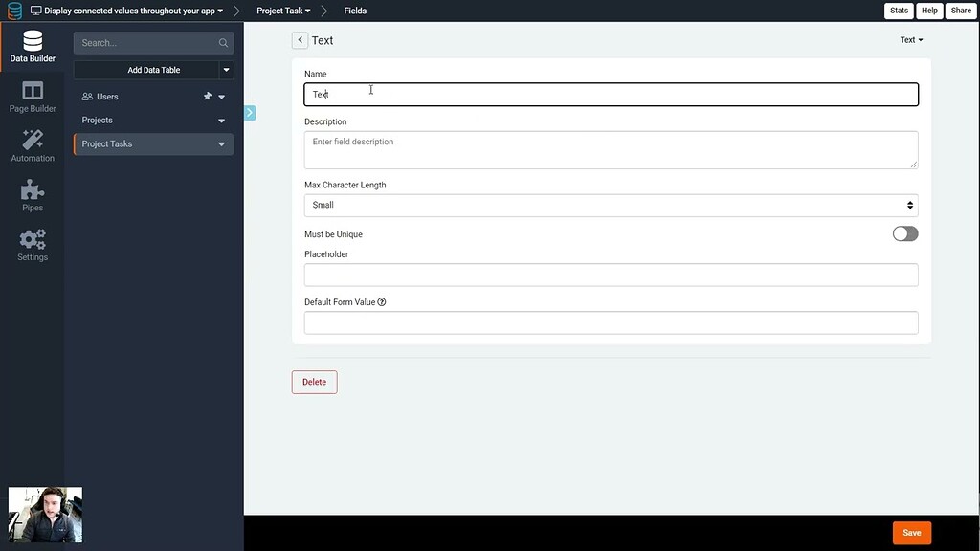The height and width of the screenshot is (551, 980).
Task: Open the Add Data Table dropdown arrow
Action: coord(226,69)
